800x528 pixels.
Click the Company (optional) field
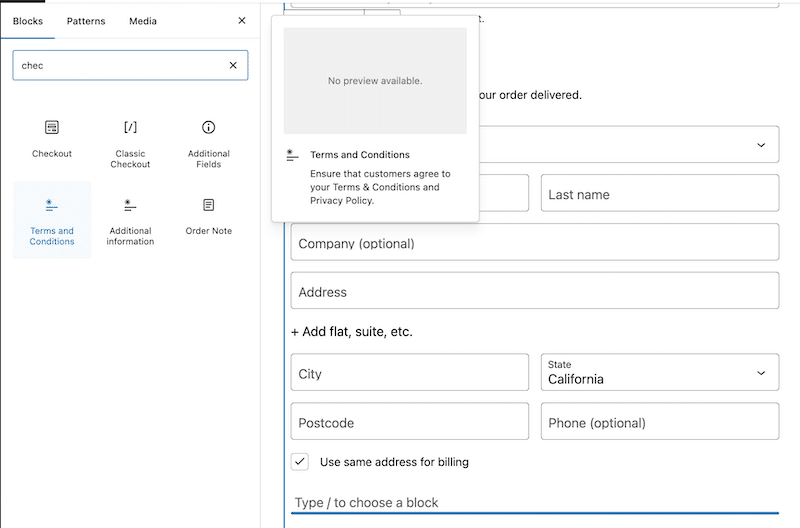click(x=535, y=242)
